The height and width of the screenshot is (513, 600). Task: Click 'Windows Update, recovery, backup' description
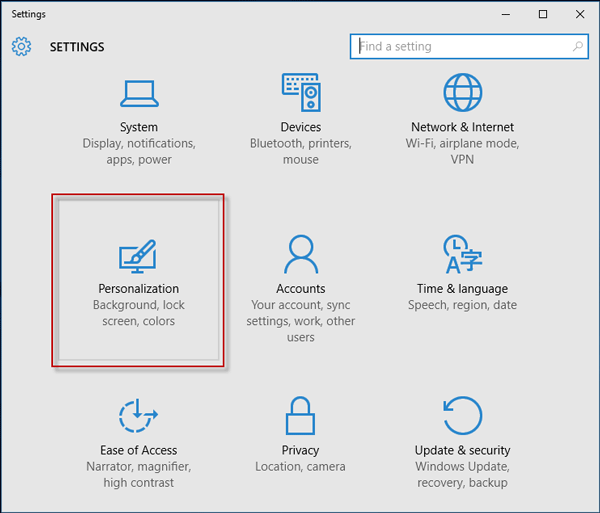462,475
